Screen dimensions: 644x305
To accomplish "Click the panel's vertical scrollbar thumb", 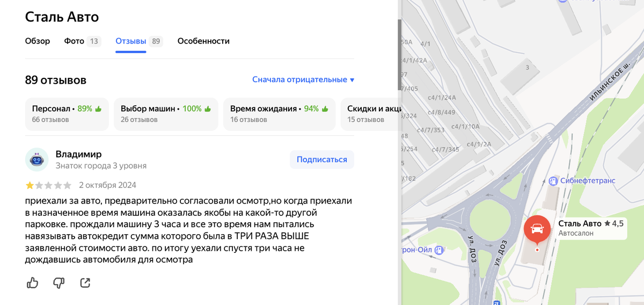I will [399, 55].
